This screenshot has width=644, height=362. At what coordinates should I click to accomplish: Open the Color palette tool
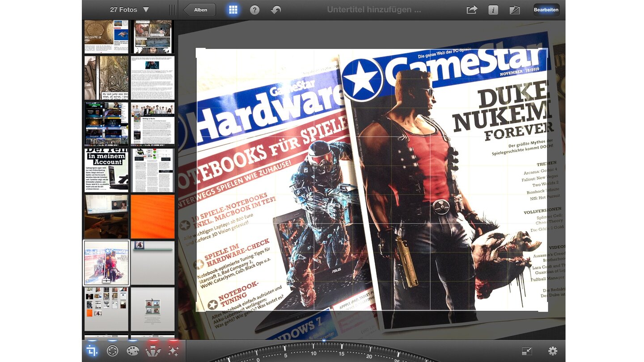[133, 351]
